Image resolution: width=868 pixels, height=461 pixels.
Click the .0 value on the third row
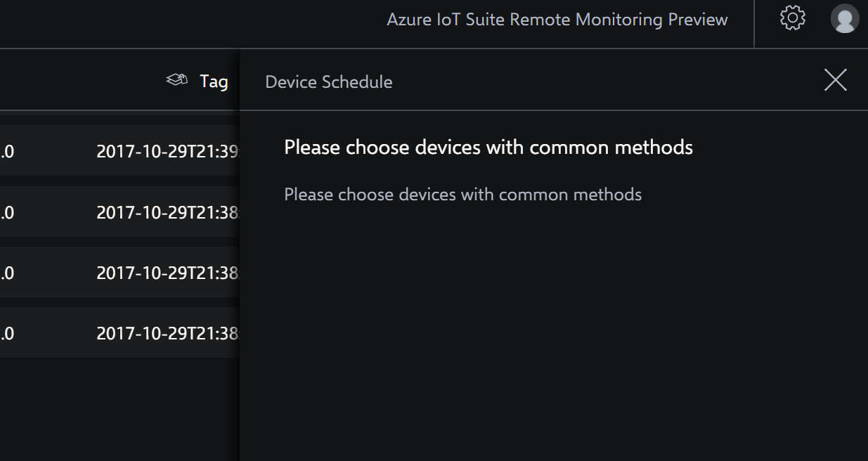[x=6, y=272]
